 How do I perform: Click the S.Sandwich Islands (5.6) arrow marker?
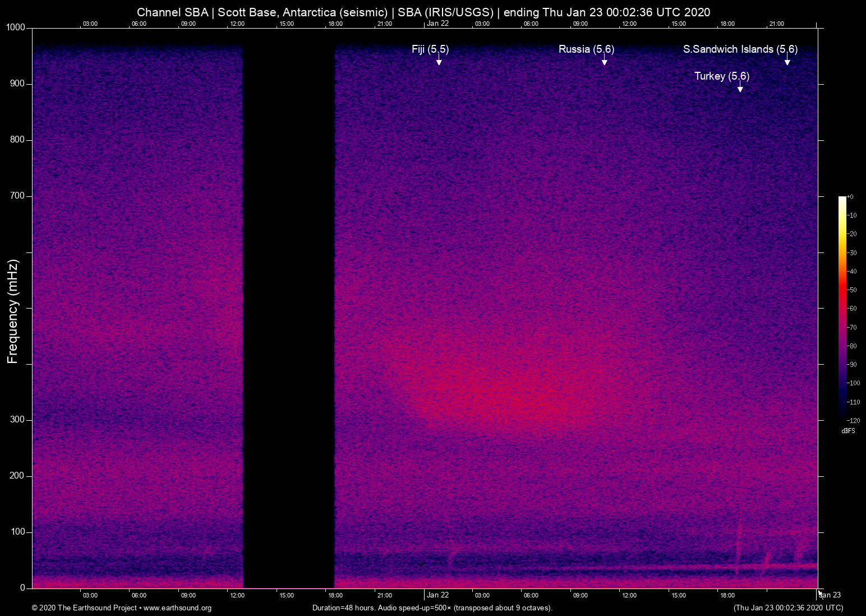coord(787,61)
